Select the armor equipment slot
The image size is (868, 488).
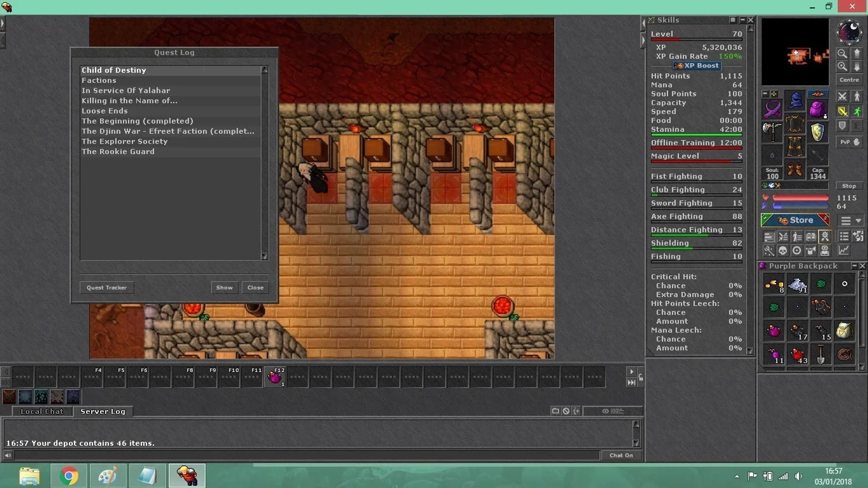click(795, 124)
